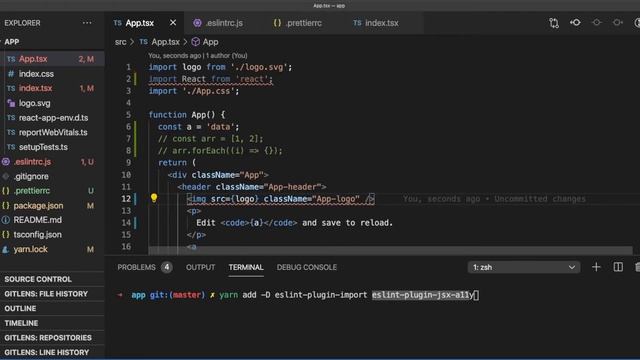The image size is (640, 360).
Task: Click the hash icon beside index.css
Action: [x=11, y=74]
